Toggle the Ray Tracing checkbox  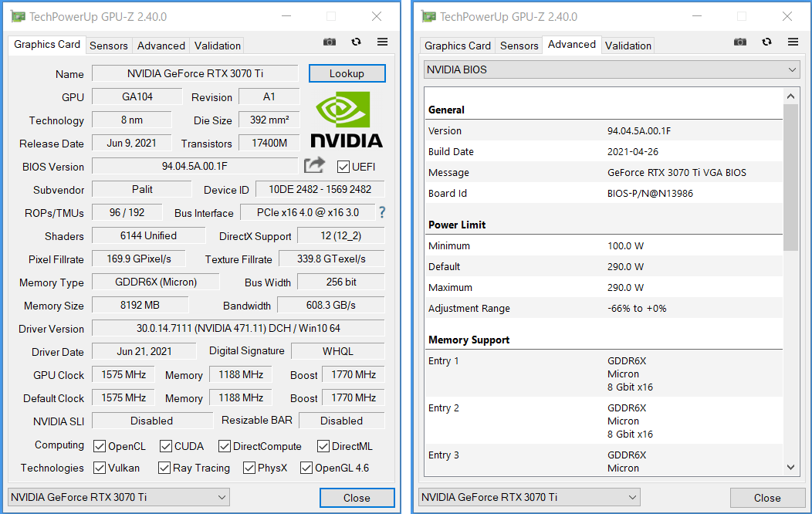(164, 468)
